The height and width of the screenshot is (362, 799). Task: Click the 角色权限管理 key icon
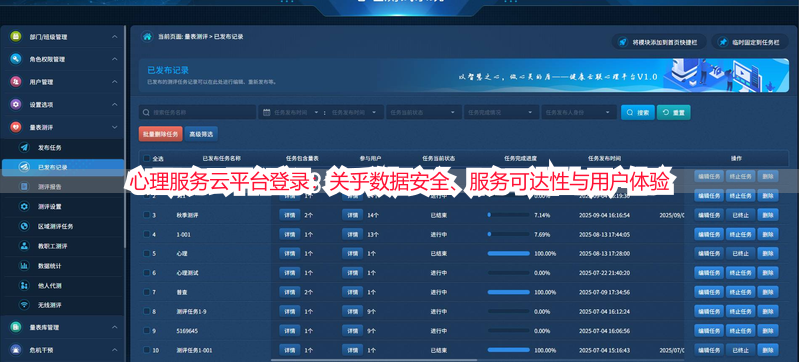coord(16,59)
